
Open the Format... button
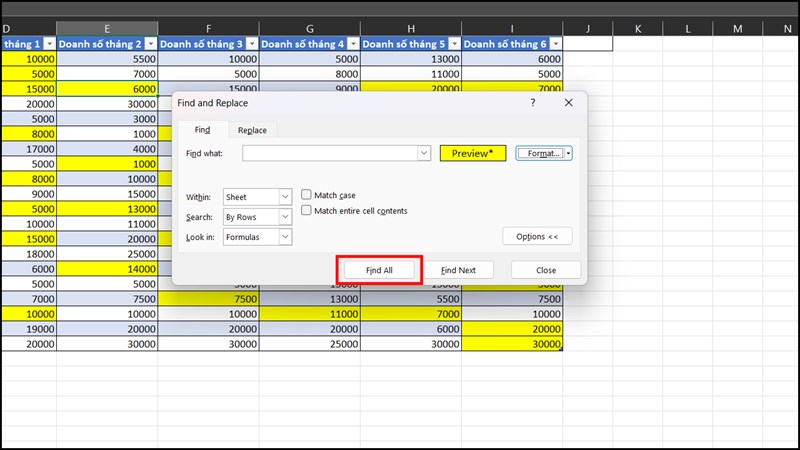coord(540,153)
